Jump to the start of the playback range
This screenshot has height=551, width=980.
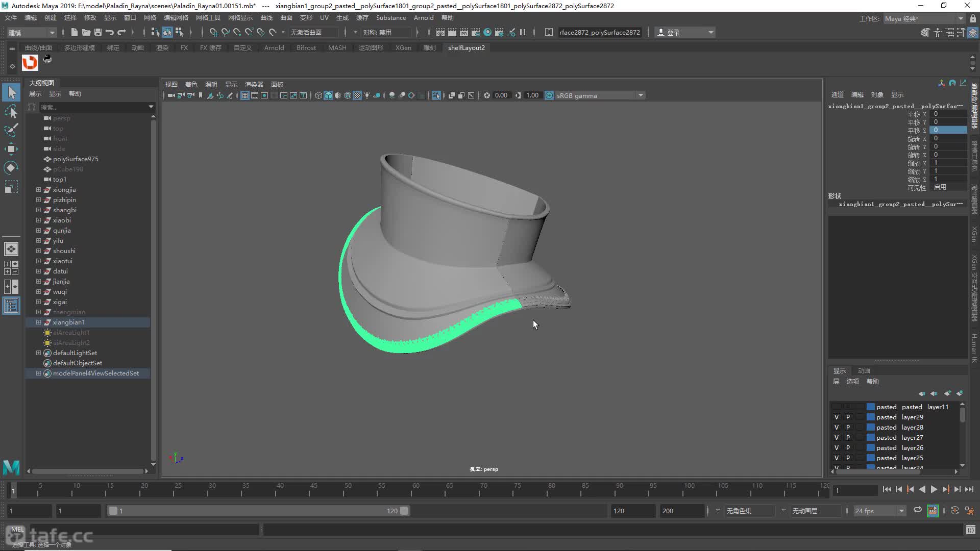887,489
